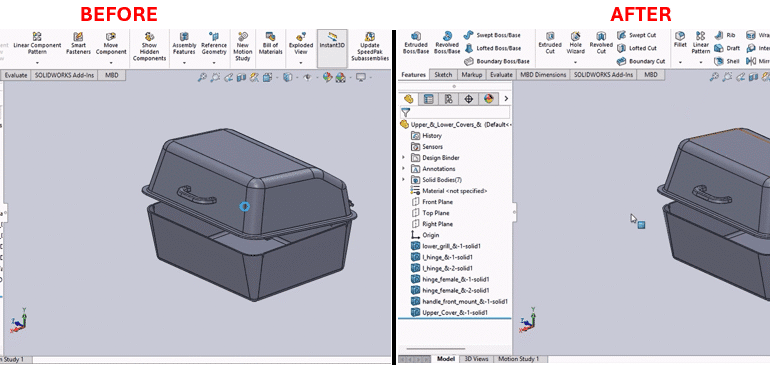Expand the Design Binder node
Screen dimensions: 770x365
coord(404,158)
